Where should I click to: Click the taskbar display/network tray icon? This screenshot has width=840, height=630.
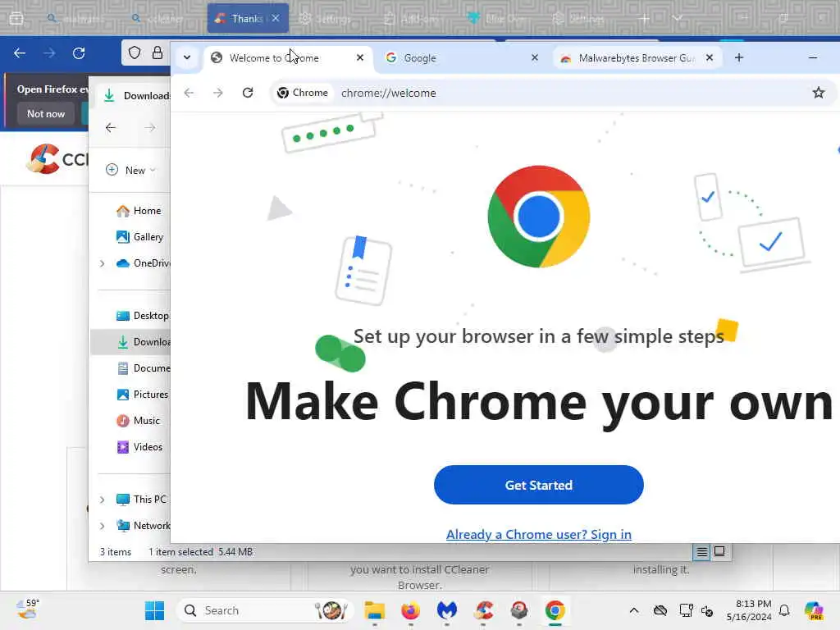(x=685, y=610)
